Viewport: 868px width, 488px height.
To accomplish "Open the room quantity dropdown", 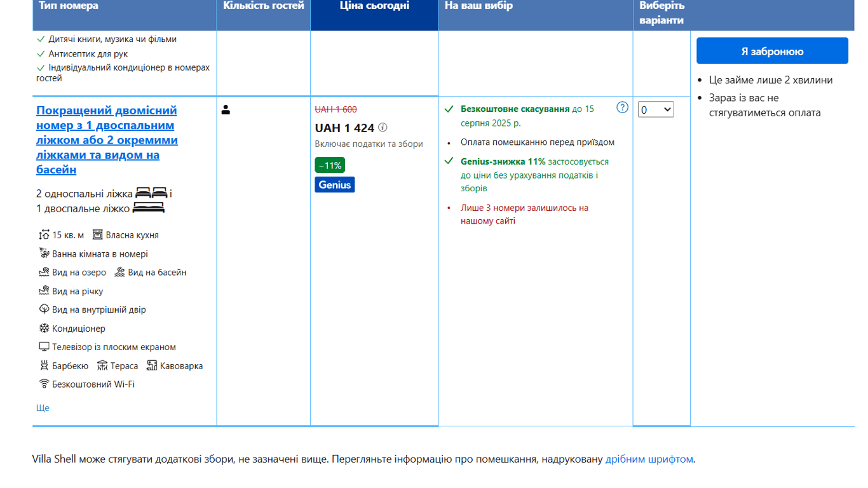I will 655,109.
